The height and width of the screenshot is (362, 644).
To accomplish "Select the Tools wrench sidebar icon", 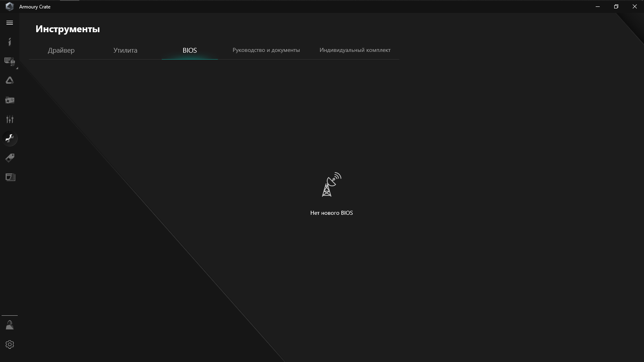I will [10, 138].
